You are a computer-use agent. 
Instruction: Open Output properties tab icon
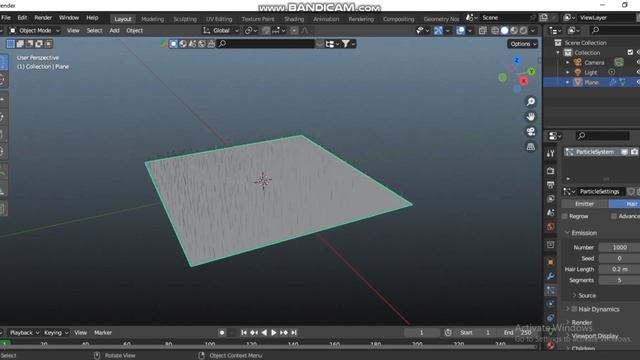tap(550, 185)
